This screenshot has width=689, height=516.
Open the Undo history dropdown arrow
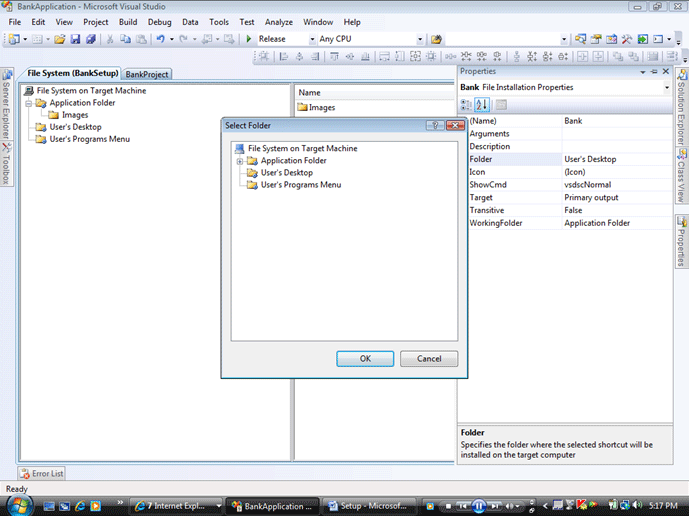click(171, 39)
